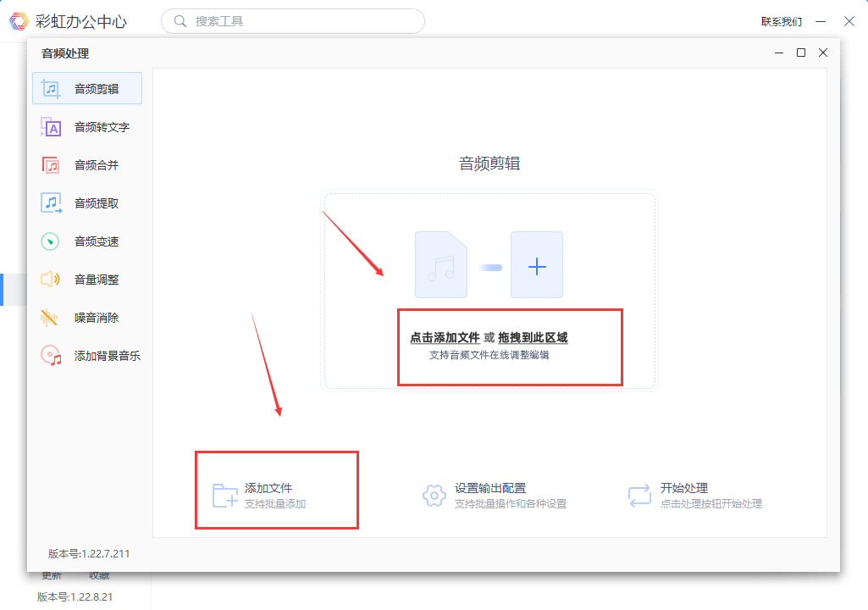Select the 音频合并 audio merge tool

(x=87, y=164)
